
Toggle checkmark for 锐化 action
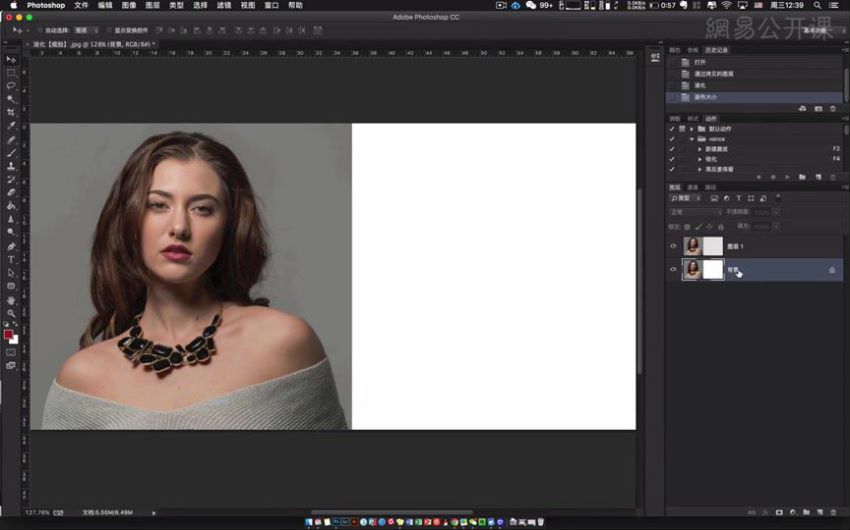[x=672, y=159]
